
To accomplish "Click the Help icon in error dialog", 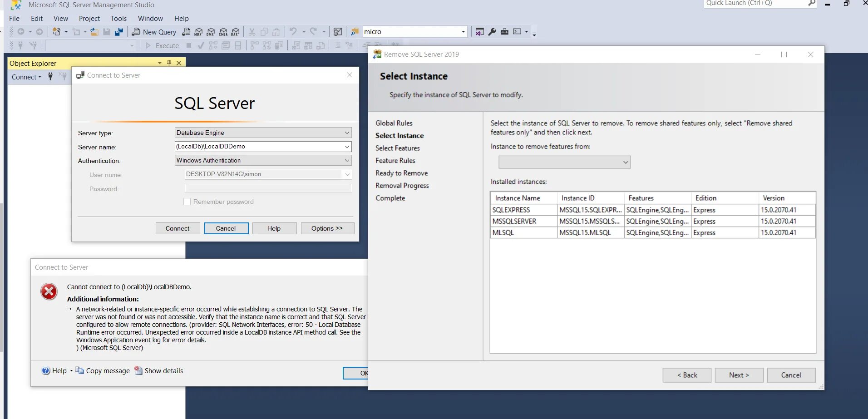I will pos(46,371).
